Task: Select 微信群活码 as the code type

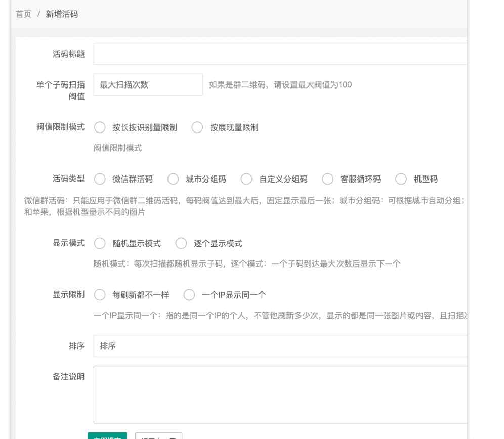Action: coord(100,179)
